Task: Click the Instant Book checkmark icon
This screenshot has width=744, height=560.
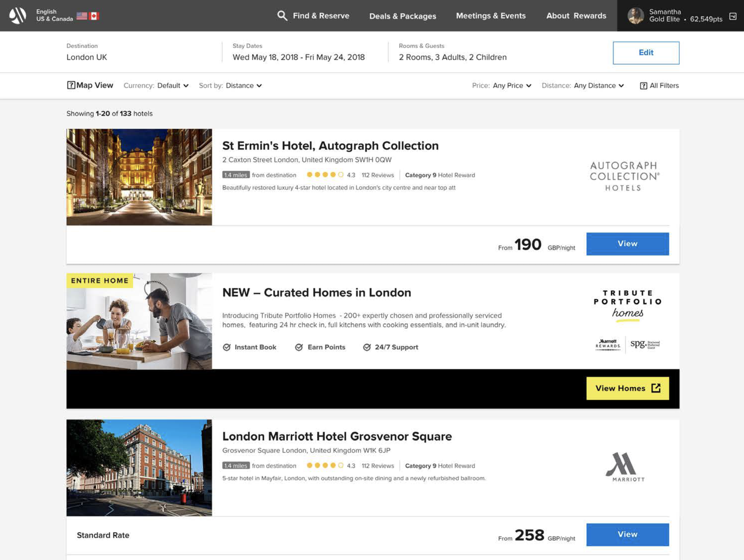Action: pyautogui.click(x=227, y=347)
